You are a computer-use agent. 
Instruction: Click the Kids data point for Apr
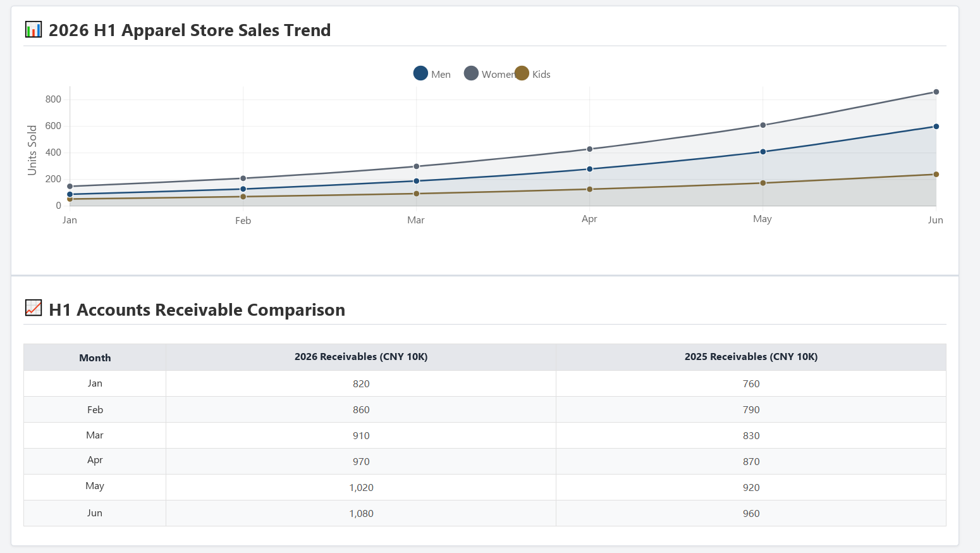tap(589, 189)
